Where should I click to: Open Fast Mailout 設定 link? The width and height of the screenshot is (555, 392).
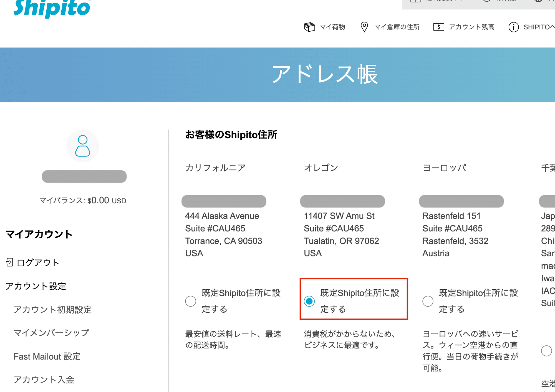(47, 356)
